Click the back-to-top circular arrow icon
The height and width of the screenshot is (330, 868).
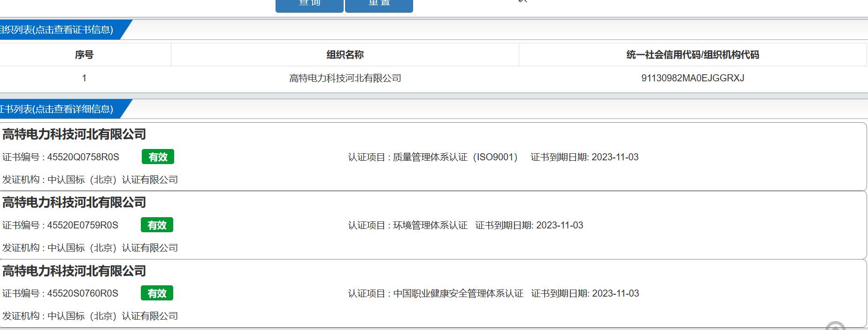(x=835, y=326)
